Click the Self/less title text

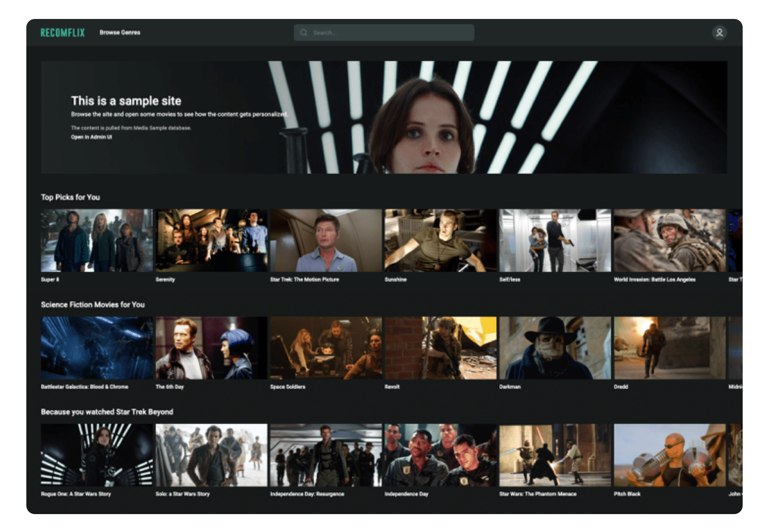tap(510, 280)
